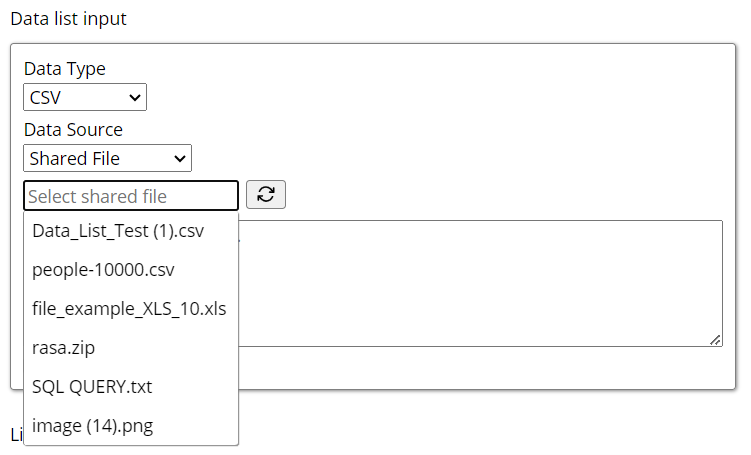Click the Data Source label
The height and width of the screenshot is (455, 751).
tap(73, 130)
